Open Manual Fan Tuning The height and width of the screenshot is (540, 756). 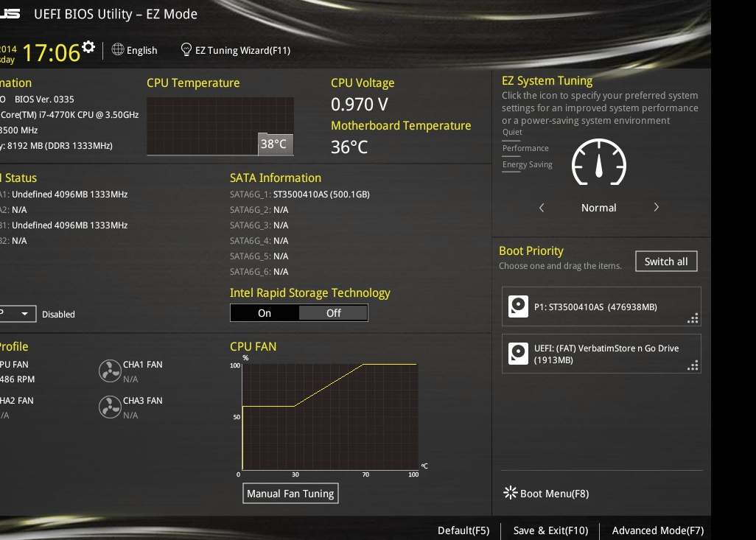click(x=290, y=494)
